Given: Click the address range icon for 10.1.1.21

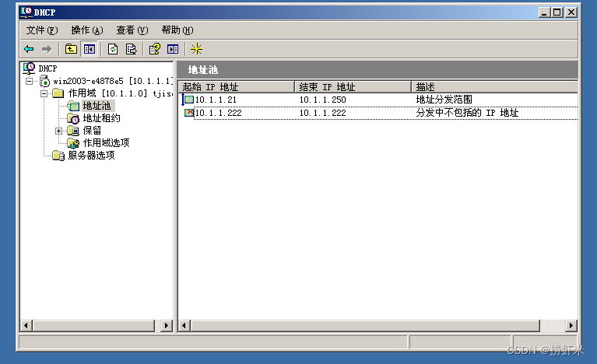Looking at the screenshot, I should [x=188, y=100].
